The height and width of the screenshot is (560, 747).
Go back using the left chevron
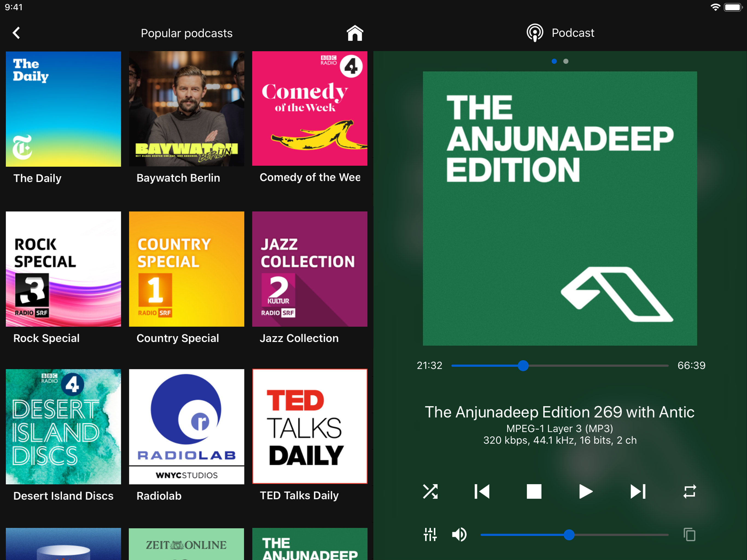(x=16, y=33)
